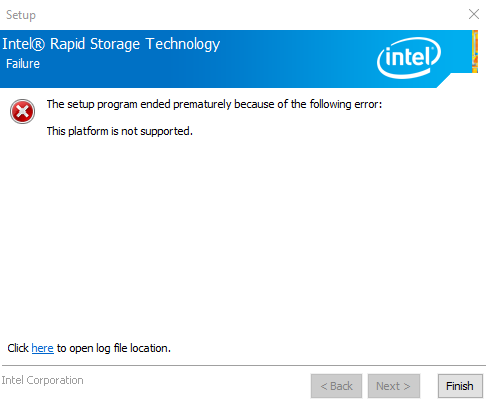Close the Setup dialog window
489x403 pixels.
point(474,14)
